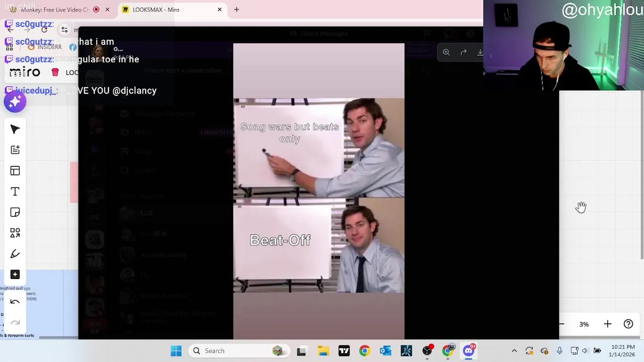Open Miro help question mark
This screenshot has height=362, width=644.
(628, 324)
